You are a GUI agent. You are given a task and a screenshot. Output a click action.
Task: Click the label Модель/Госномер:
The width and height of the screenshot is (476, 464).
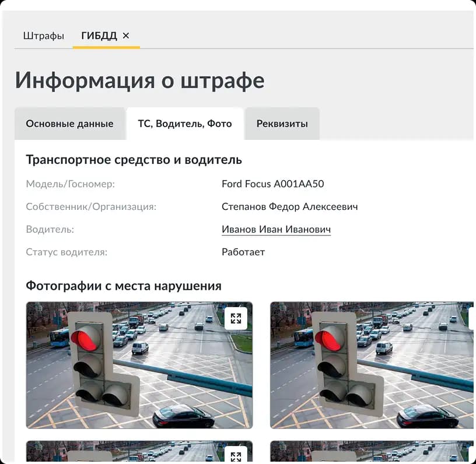pos(71,184)
